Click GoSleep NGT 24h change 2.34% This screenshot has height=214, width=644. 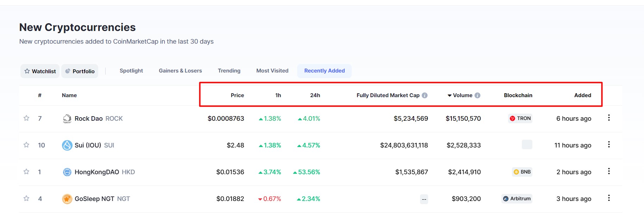[308, 199]
